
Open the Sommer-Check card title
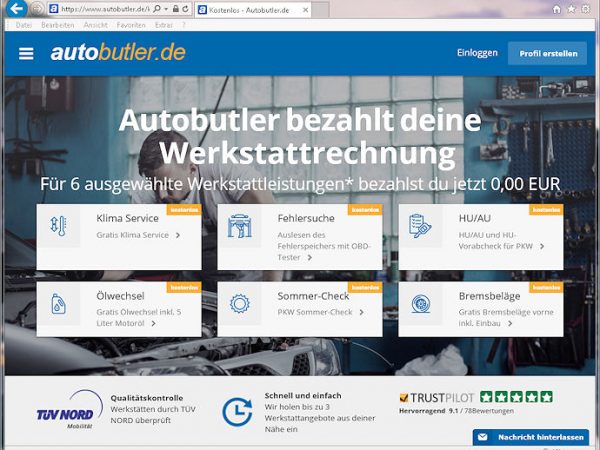click(313, 296)
